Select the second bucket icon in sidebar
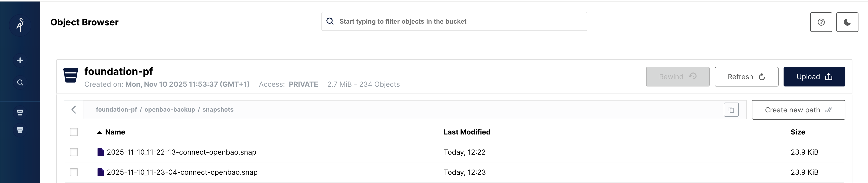This screenshot has width=868, height=183. tap(20, 130)
